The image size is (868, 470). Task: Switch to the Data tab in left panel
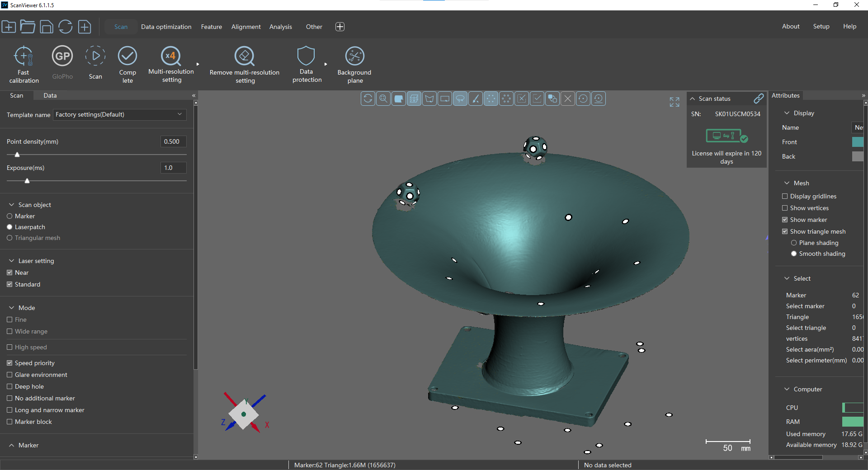click(x=50, y=95)
